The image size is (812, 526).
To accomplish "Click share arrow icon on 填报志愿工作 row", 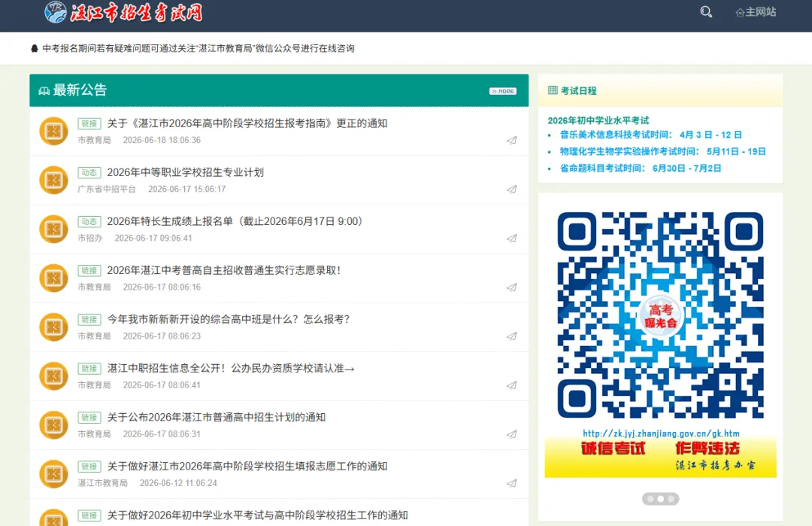I will tap(512, 484).
